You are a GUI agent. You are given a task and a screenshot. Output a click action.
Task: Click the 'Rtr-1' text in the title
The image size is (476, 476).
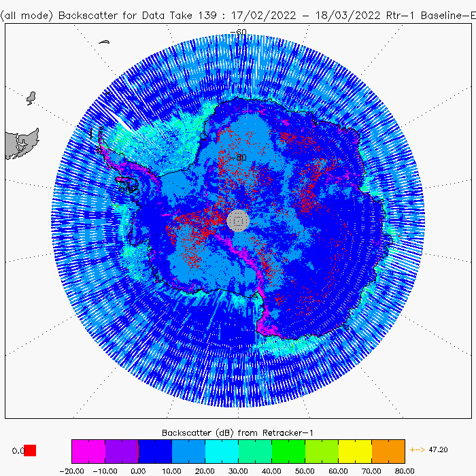coord(400,16)
